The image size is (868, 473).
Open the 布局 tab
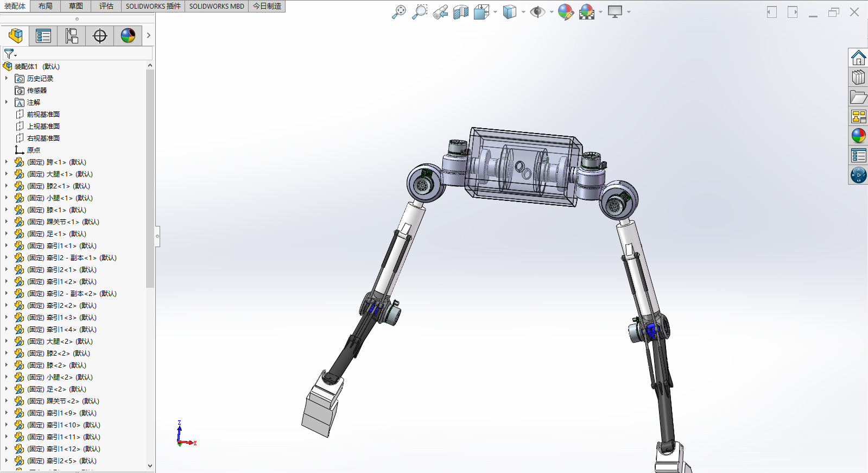[x=46, y=6]
